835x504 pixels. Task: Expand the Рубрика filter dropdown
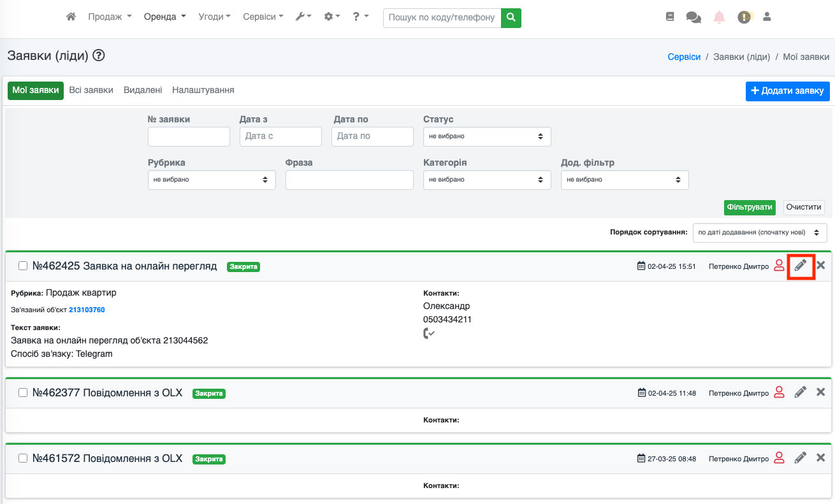[212, 180]
